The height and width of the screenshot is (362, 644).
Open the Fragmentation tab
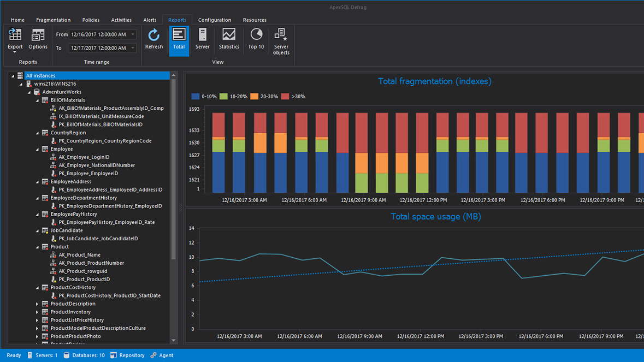pos(53,20)
